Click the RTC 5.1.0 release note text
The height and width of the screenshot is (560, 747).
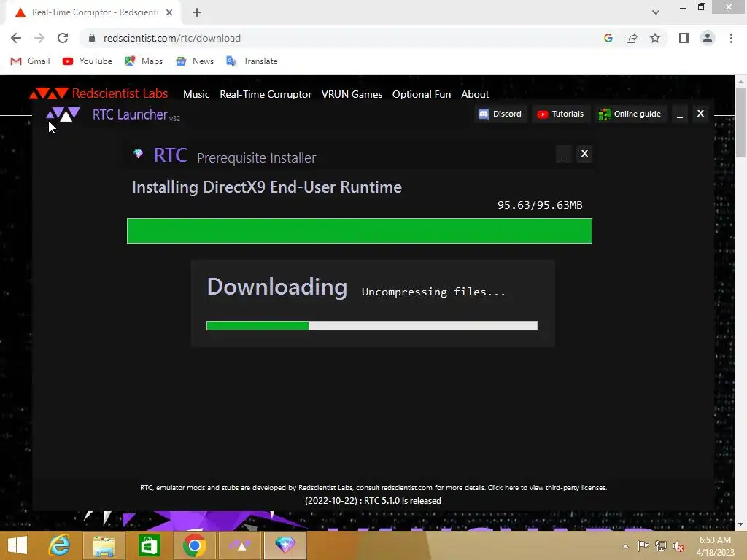(373, 501)
